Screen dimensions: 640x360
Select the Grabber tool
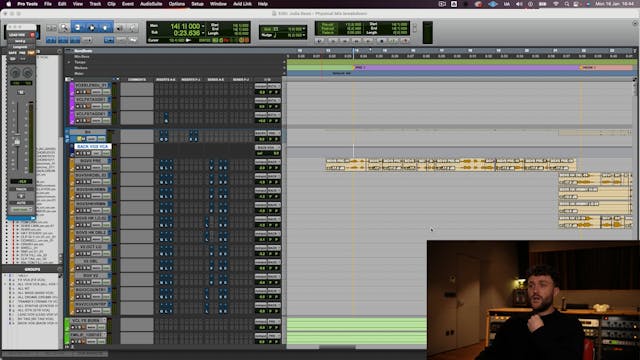[104, 28]
